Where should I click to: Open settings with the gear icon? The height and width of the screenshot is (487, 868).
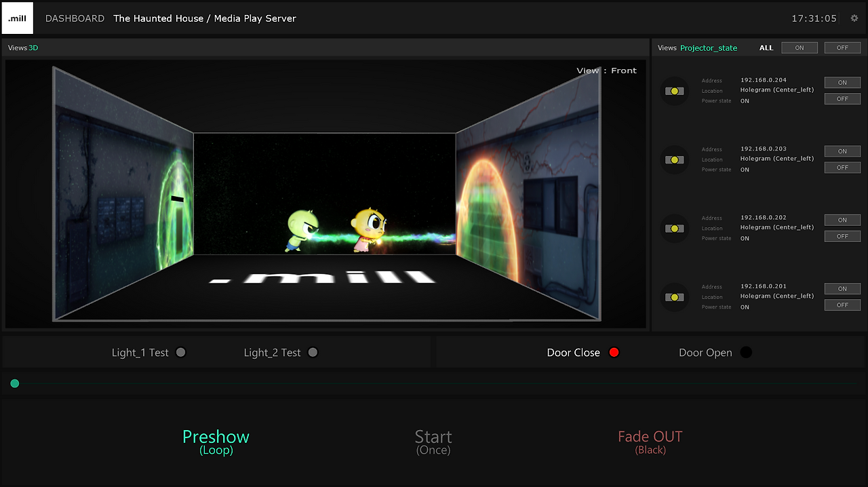pyautogui.click(x=854, y=18)
